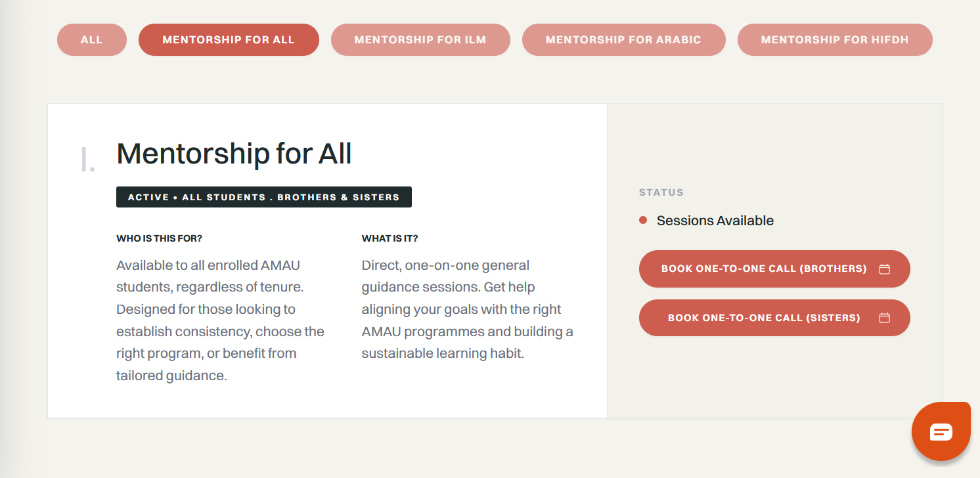Switch to Mentorship for ILM filter
This screenshot has width=980, height=478.
420,40
